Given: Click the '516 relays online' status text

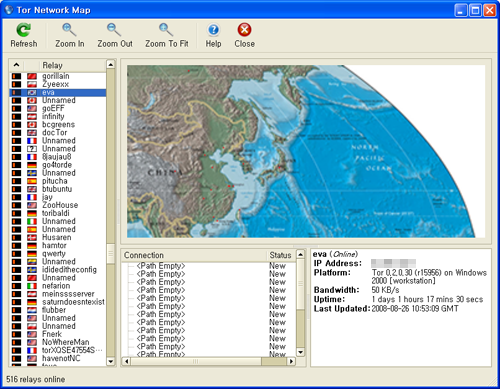Looking at the screenshot, I should tap(36, 379).
